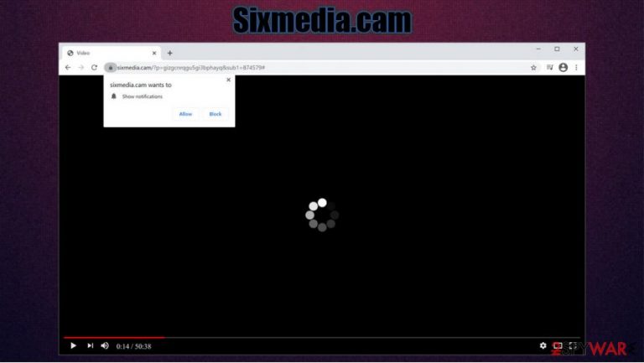The image size is (644, 363).
Task: Minimize the browser window
Action: pyautogui.click(x=538, y=49)
